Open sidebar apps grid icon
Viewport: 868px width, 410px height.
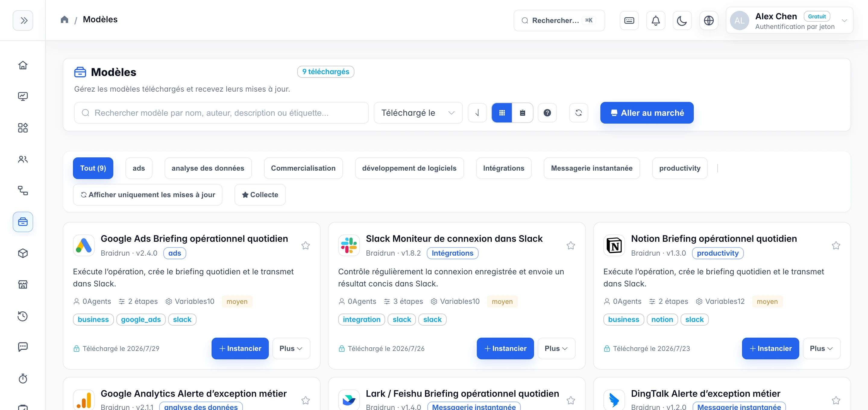(23, 128)
